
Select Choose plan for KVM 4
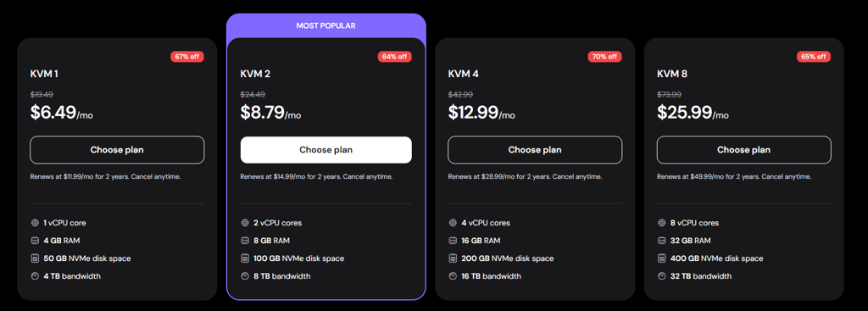pyautogui.click(x=535, y=150)
